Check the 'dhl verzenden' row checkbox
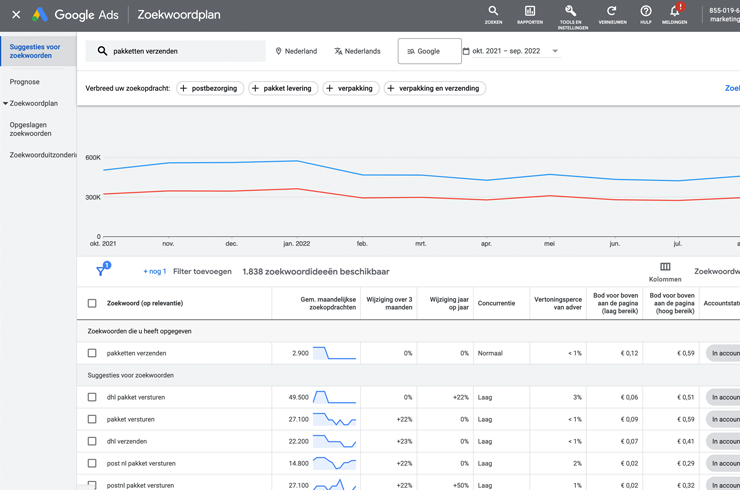Image resolution: width=740 pixels, height=490 pixels. tap(92, 441)
